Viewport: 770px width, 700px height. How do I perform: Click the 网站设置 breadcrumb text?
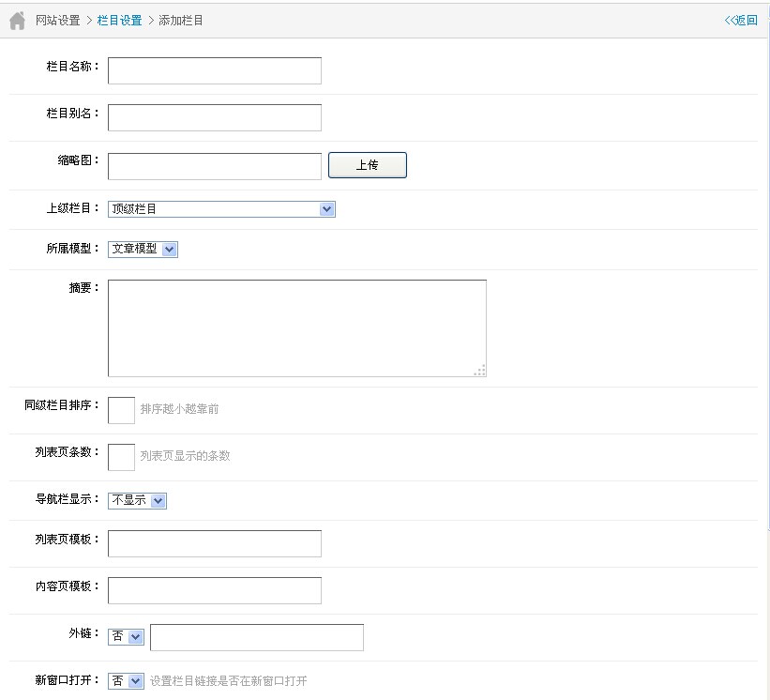click(57, 20)
